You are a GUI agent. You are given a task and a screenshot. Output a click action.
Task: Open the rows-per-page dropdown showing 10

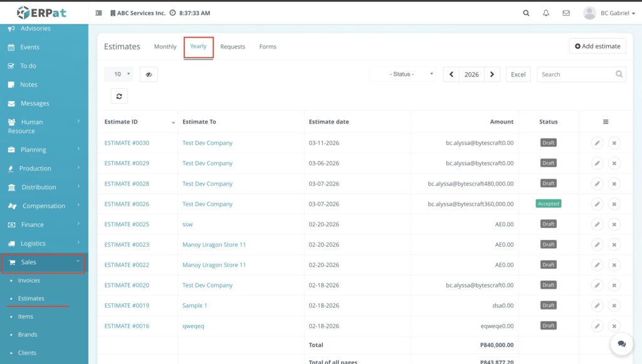(119, 75)
